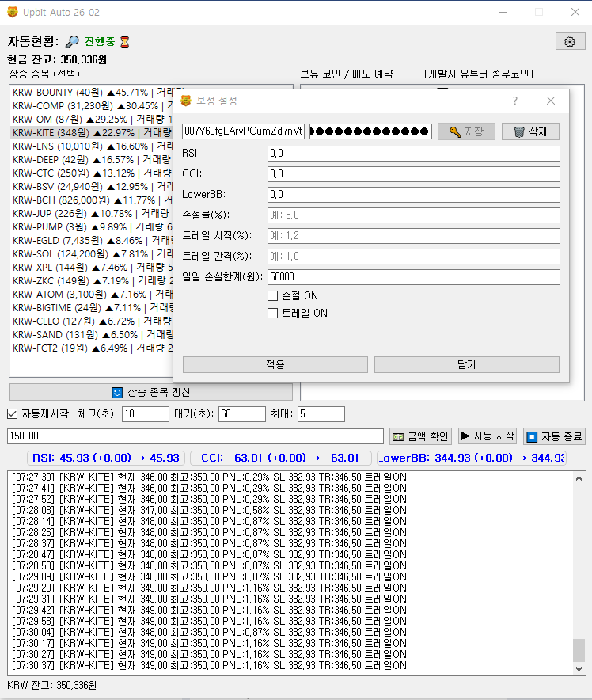Screen dimensions: 592x700
Task: Close the correction settings dialog via 닫기
Action: pyautogui.click(x=466, y=364)
